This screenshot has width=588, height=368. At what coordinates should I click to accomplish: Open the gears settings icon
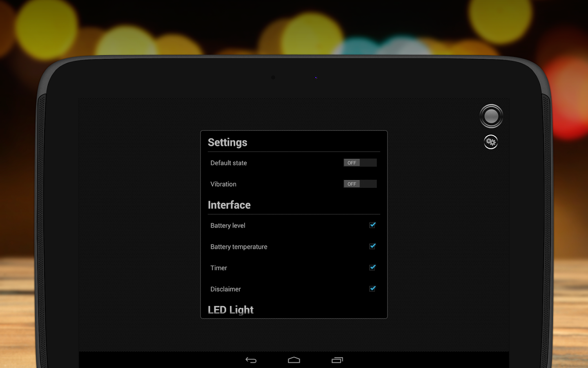[x=491, y=142]
